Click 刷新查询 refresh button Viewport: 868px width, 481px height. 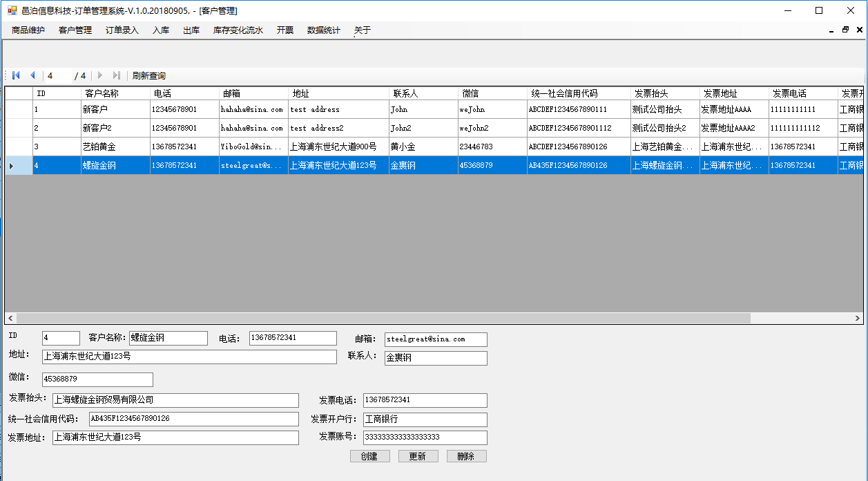(149, 76)
